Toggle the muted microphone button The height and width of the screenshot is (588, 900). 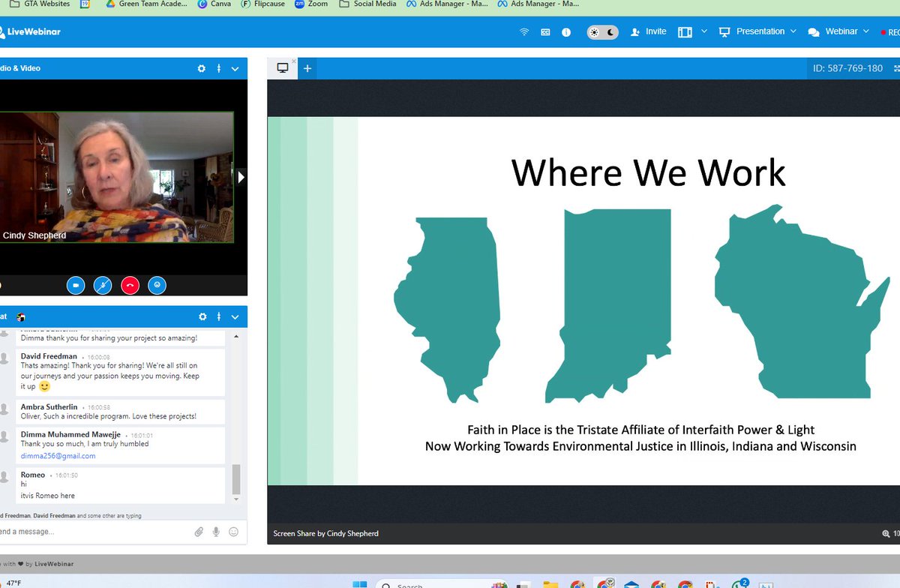coord(103,285)
